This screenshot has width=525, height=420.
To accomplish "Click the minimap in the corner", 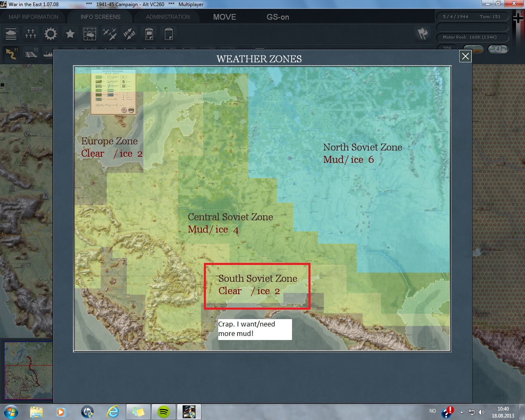I will [28, 371].
